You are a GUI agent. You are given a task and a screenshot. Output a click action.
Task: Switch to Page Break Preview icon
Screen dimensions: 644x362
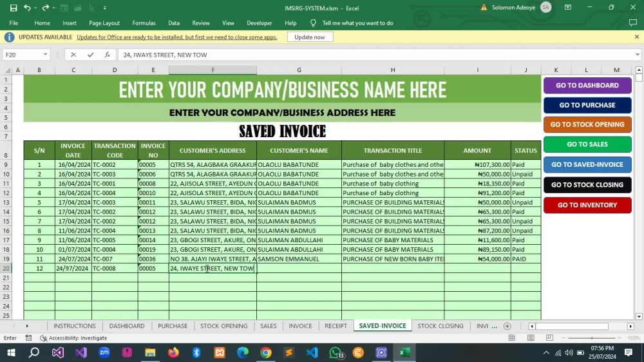pos(549,338)
